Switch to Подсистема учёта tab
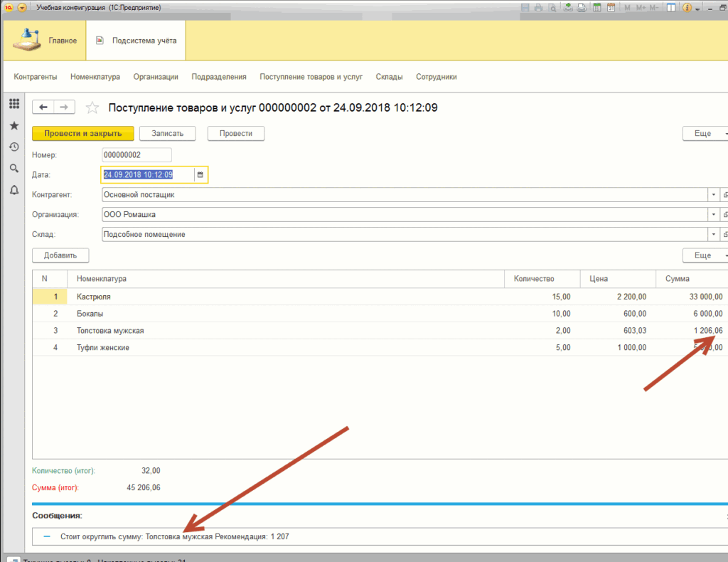 pyautogui.click(x=136, y=41)
